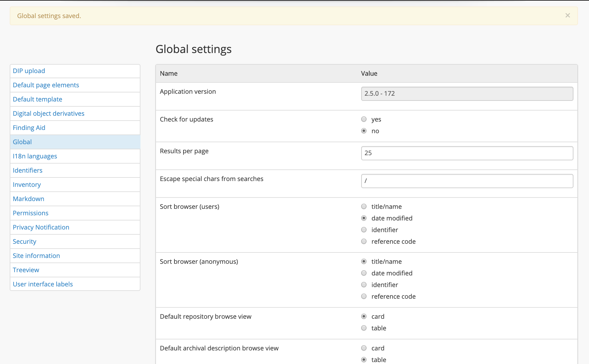The image size is (589, 364).
Task: Choose 'identifier' for Sort browser (users)
Action: (364, 230)
